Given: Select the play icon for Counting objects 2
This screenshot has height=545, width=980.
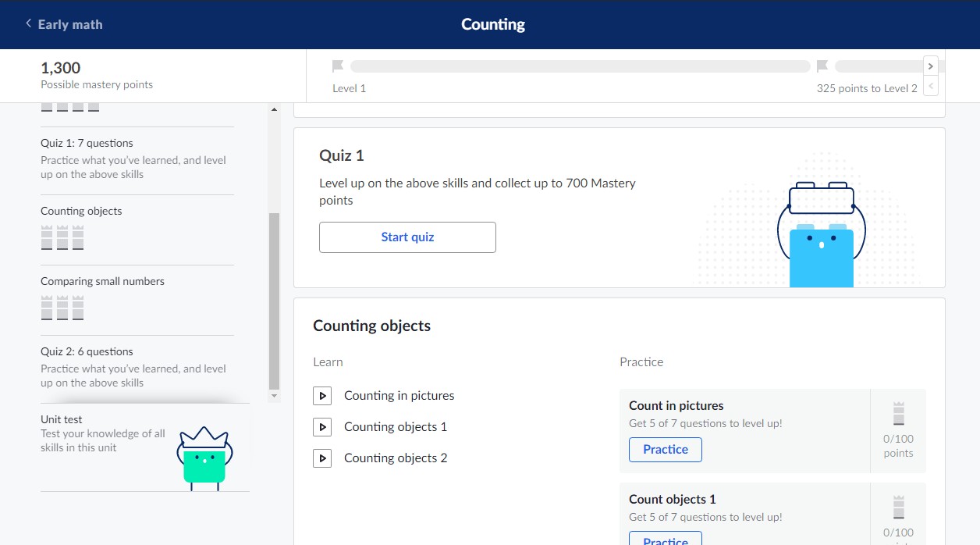Looking at the screenshot, I should click(322, 458).
